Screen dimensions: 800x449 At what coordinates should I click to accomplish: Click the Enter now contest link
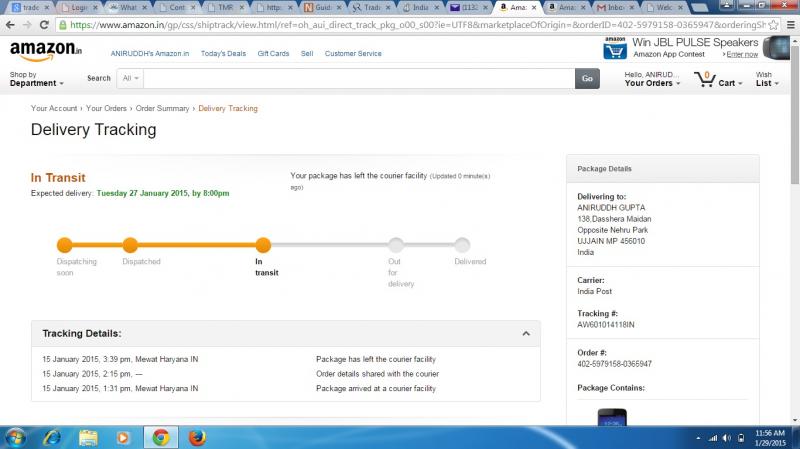pos(742,54)
